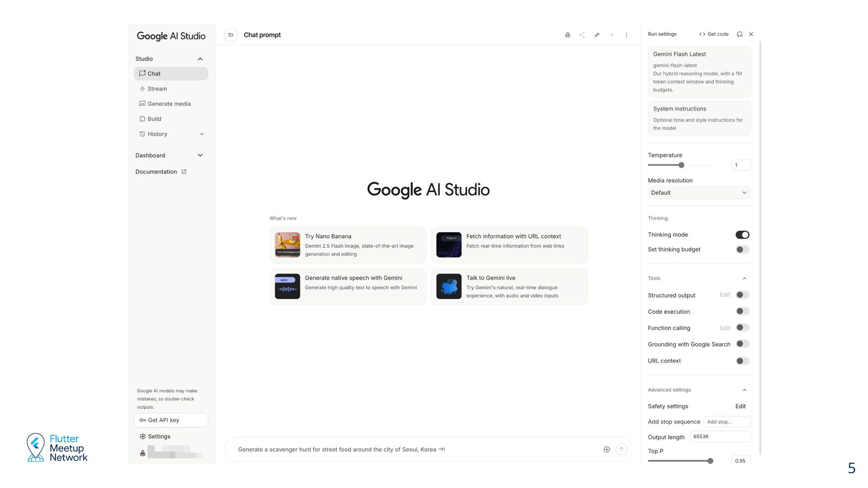Click the sidebar collapse icon beside Chat prompt
This screenshot has height=488, width=868.
[x=231, y=35]
